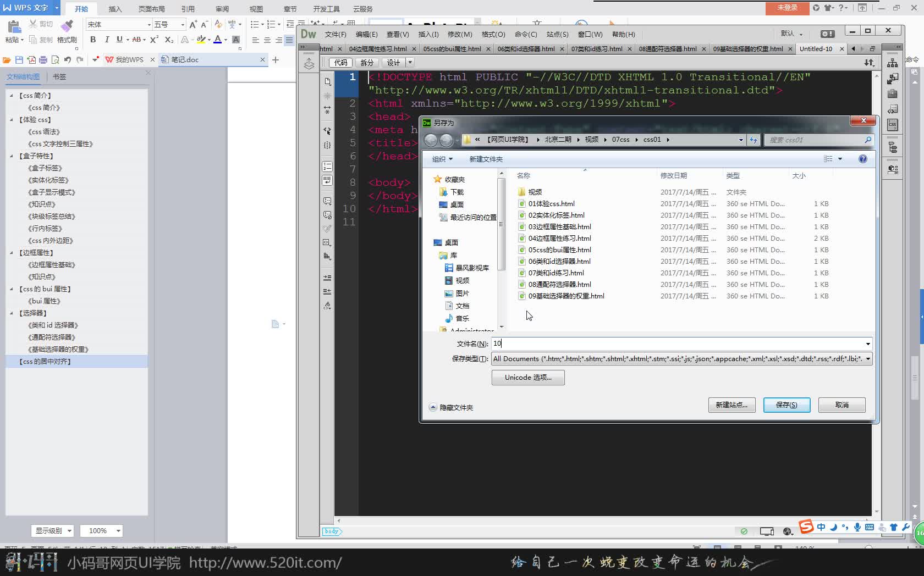Toggle justify alignment in WPS
The height and width of the screenshot is (576, 924).
289,40
